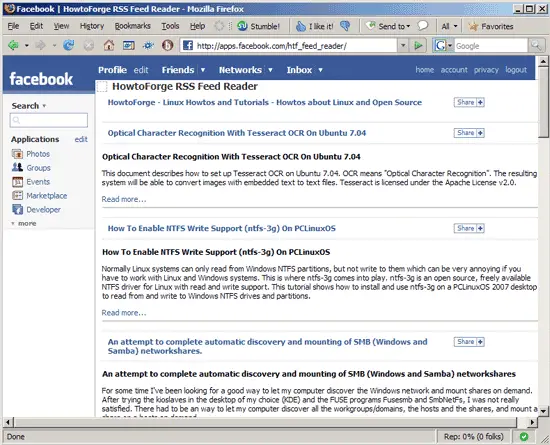550x445 pixels.
Task: Expand more applications in the sidebar
Action: point(24,223)
